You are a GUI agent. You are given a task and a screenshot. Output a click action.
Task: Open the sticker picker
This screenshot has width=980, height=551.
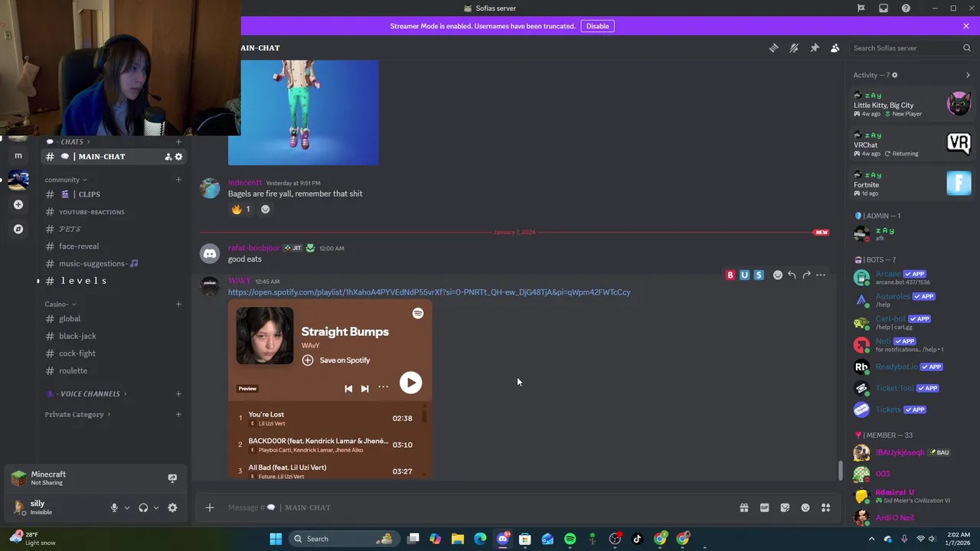[x=785, y=507]
